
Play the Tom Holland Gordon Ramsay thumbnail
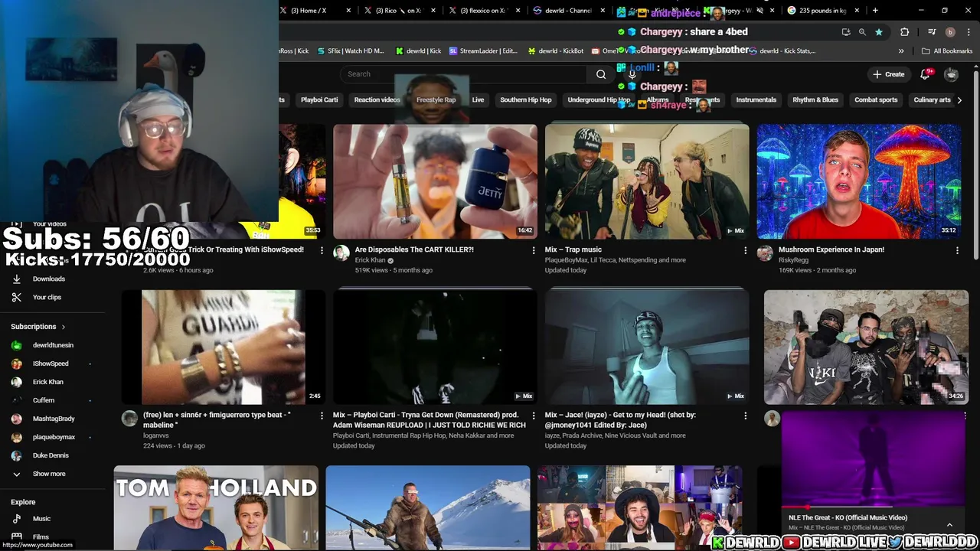click(216, 508)
